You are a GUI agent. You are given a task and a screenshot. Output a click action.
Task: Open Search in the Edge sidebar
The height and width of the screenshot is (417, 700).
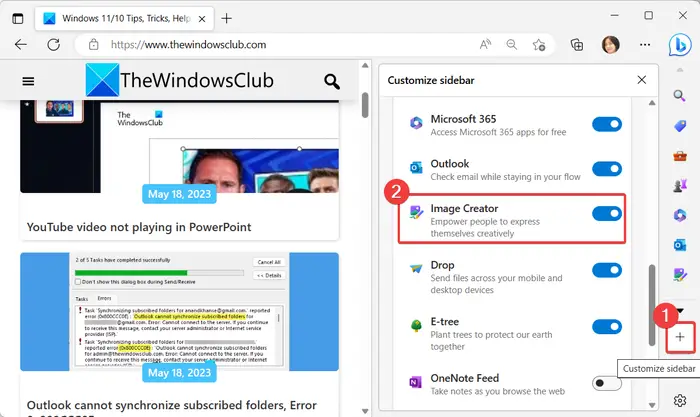679,95
